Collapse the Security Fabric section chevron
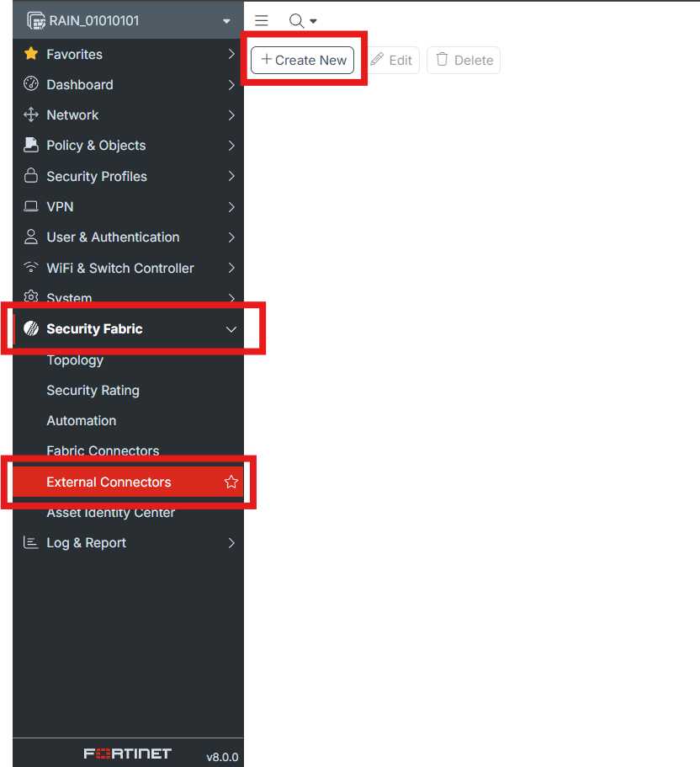This screenshot has height=767, width=700. pyautogui.click(x=231, y=329)
